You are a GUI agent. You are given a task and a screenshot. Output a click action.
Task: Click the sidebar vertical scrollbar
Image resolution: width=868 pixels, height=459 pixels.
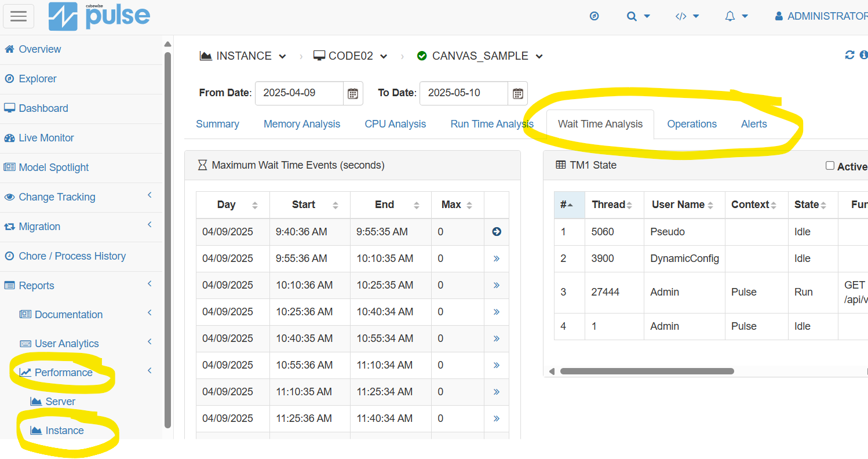tap(167, 240)
